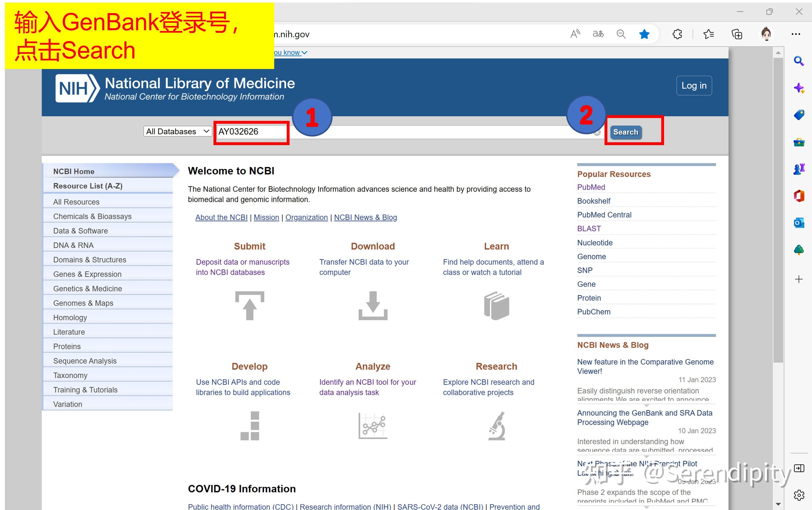Click the translate page icon
Image resolution: width=812 pixels, height=510 pixels.
click(x=598, y=34)
